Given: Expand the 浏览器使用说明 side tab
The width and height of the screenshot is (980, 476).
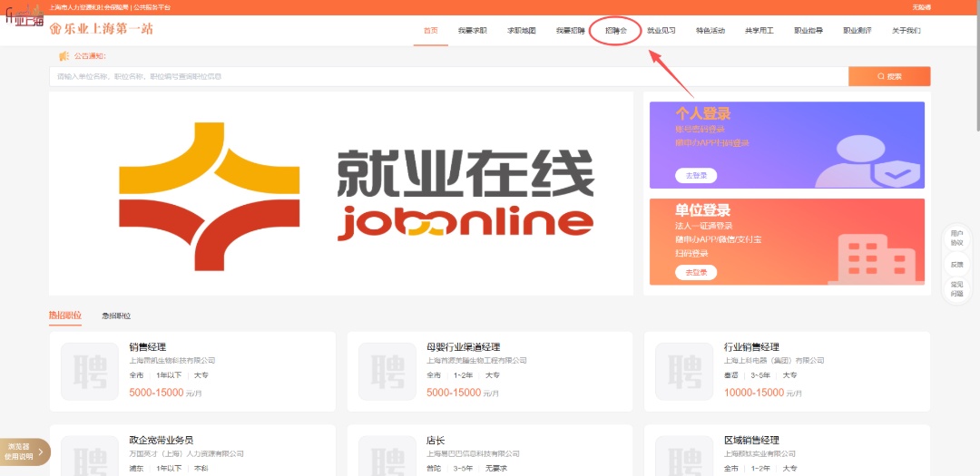Looking at the screenshot, I should [24, 452].
